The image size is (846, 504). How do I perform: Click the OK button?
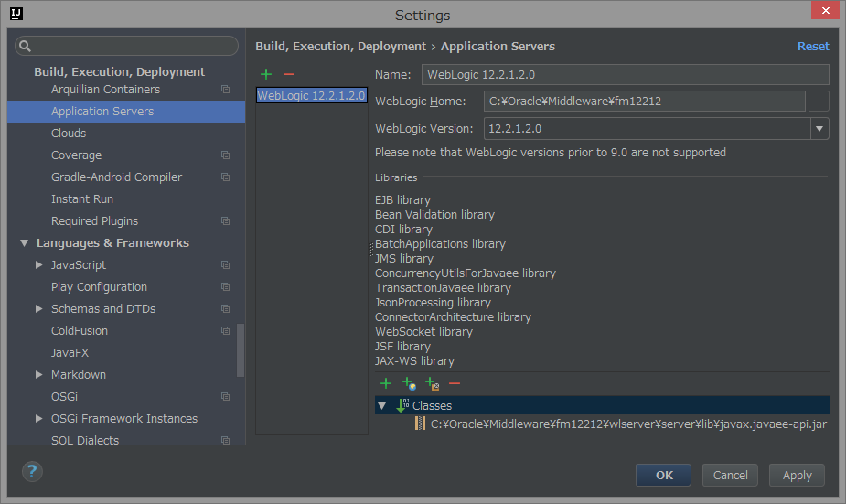coord(664,475)
